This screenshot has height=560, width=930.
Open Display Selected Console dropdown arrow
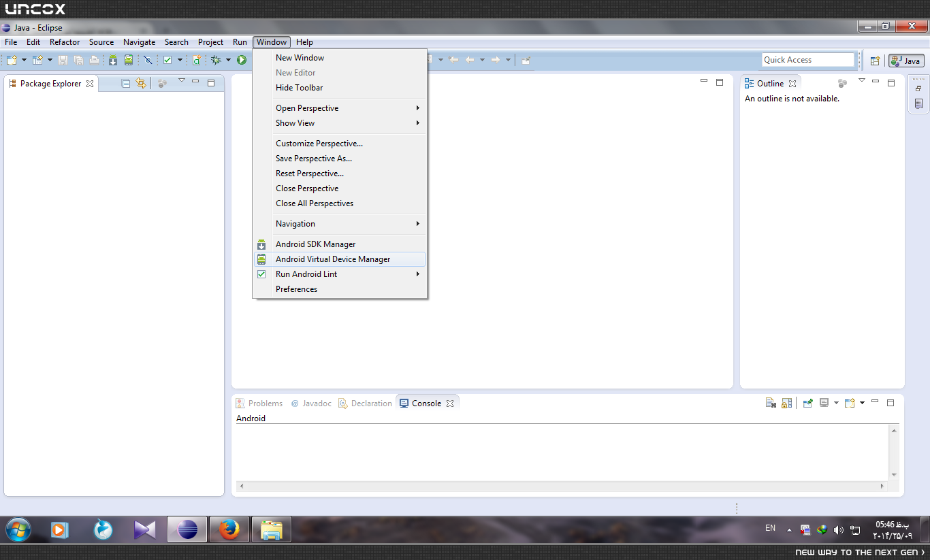point(836,403)
